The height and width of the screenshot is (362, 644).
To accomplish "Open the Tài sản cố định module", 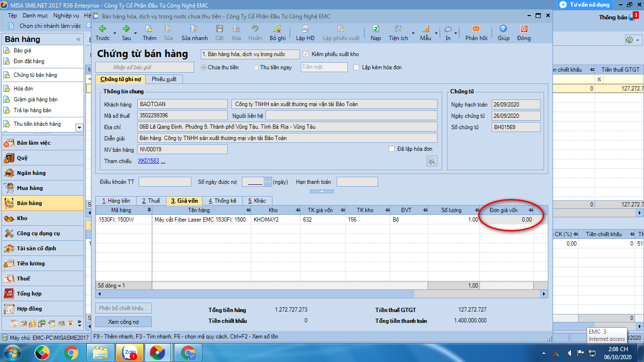I will pos(42,248).
